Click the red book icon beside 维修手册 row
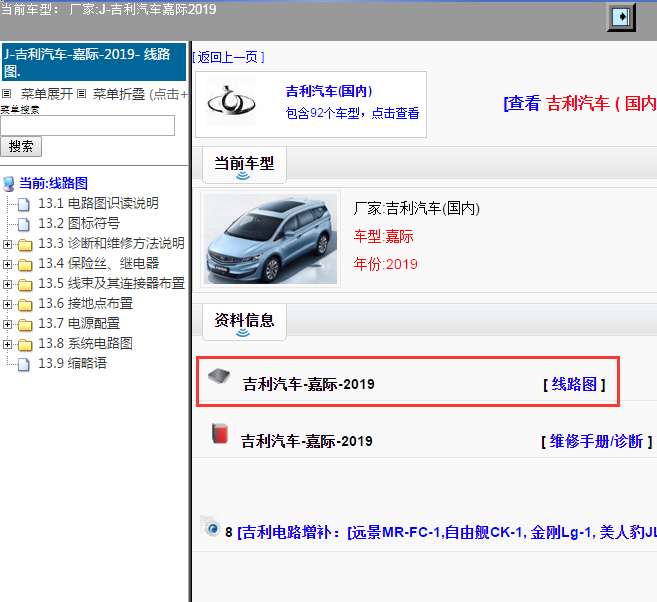Image resolution: width=657 pixels, height=602 pixels. (220, 433)
